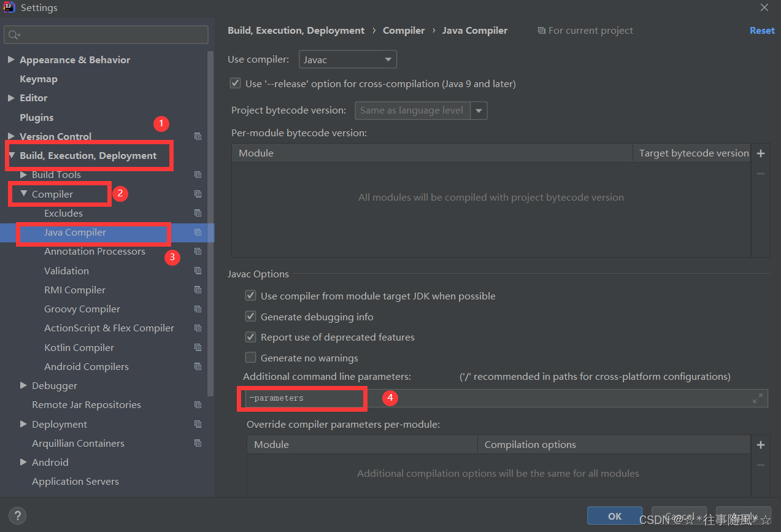This screenshot has height=532, width=781.
Task: Uncheck Report use of deprecated features
Action: (x=250, y=337)
